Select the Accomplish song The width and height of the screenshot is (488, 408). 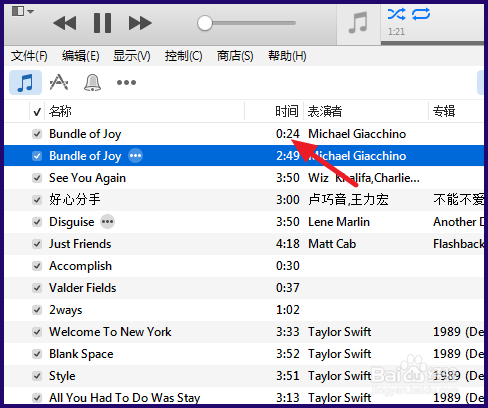click(80, 266)
